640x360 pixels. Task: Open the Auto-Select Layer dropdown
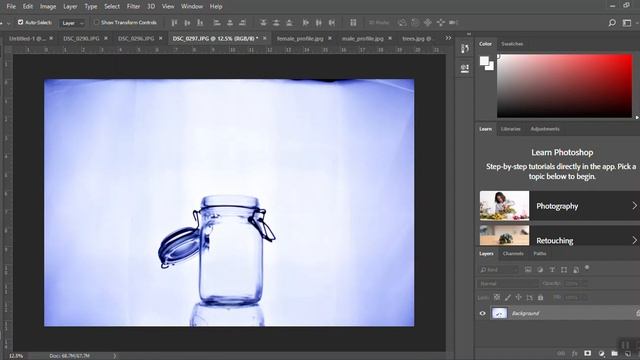coord(73,23)
